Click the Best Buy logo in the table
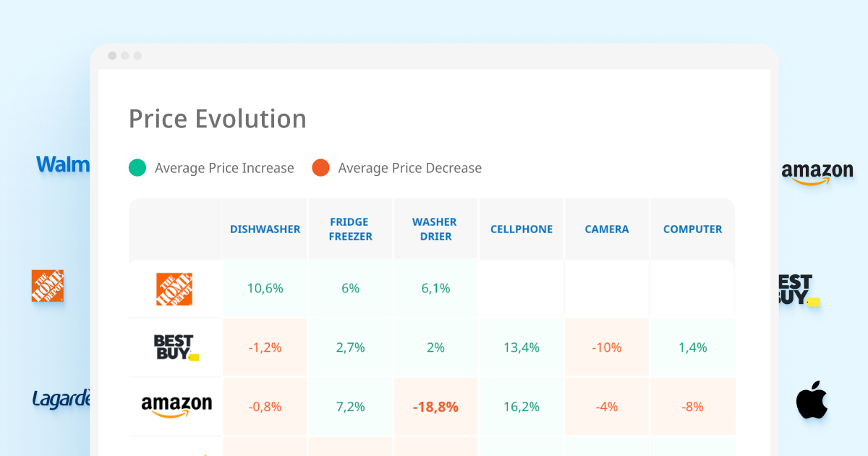 click(x=176, y=347)
